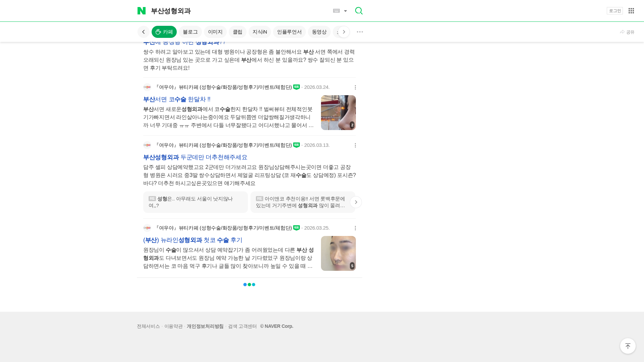Switch to the 블로그 tab
644x362 pixels.
(190, 32)
